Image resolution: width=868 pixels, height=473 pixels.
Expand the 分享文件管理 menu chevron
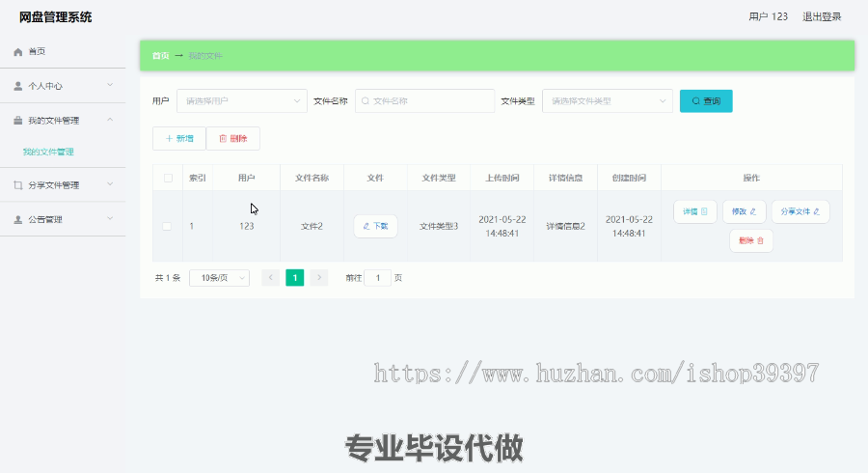pyautogui.click(x=110, y=183)
